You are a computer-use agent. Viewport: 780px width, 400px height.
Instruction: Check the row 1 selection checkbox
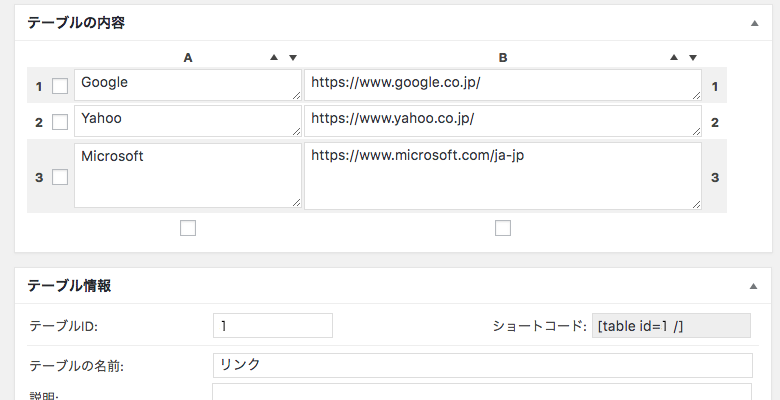click(60, 86)
